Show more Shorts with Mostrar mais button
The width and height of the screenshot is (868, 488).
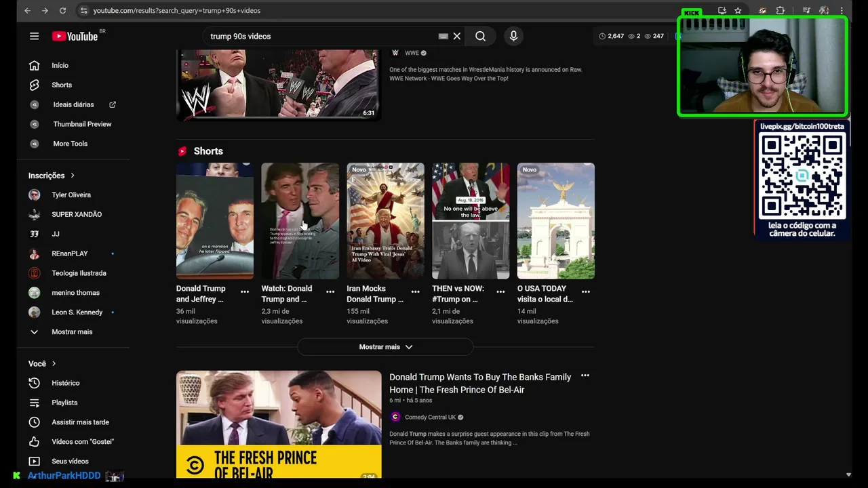[x=385, y=347]
